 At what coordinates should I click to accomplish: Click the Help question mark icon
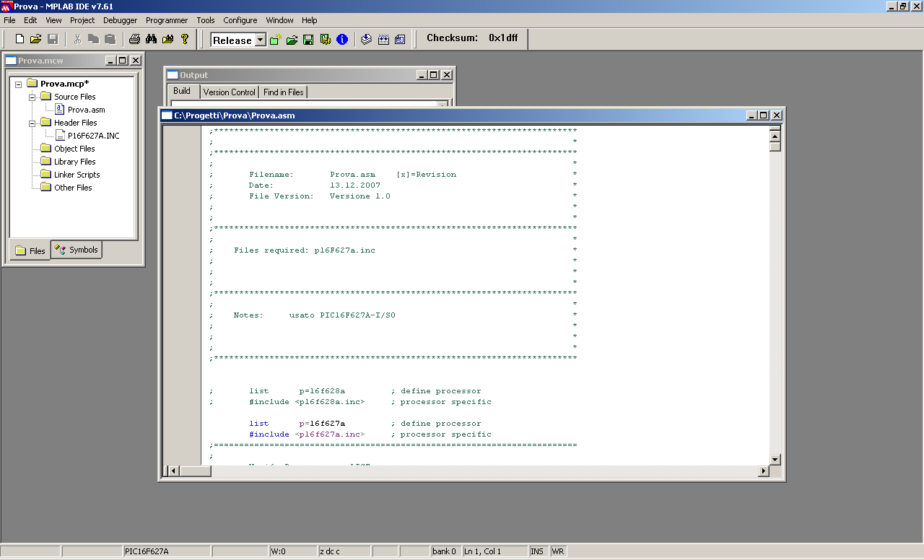point(185,39)
